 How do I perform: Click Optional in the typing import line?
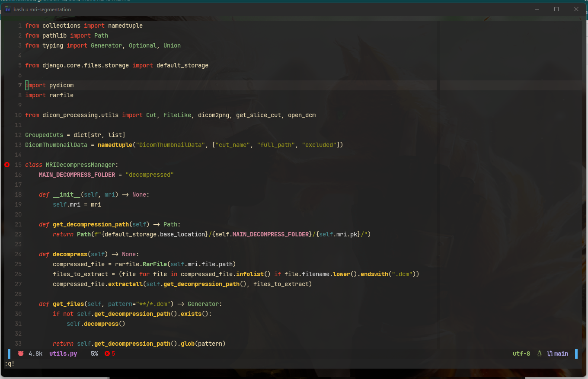(143, 45)
